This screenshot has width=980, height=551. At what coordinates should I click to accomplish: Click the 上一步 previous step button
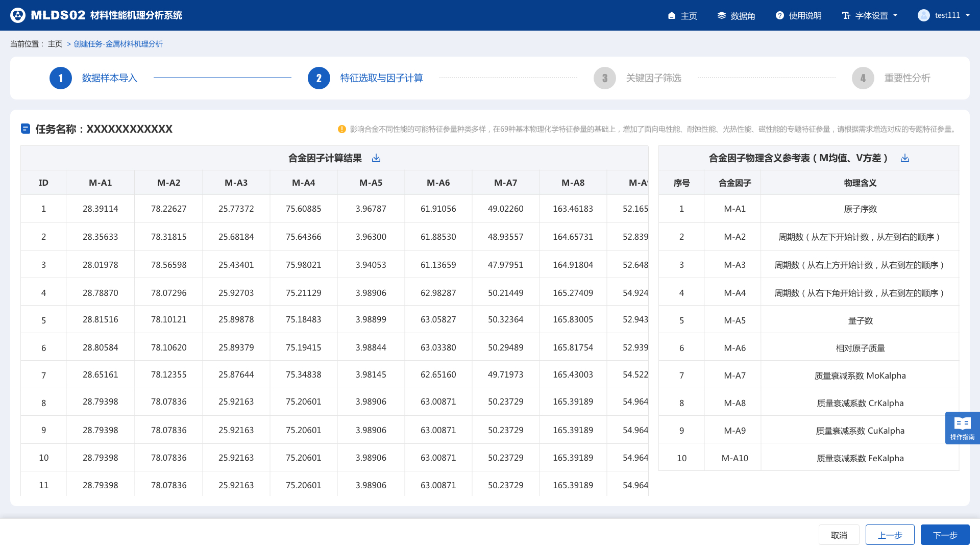[890, 535]
